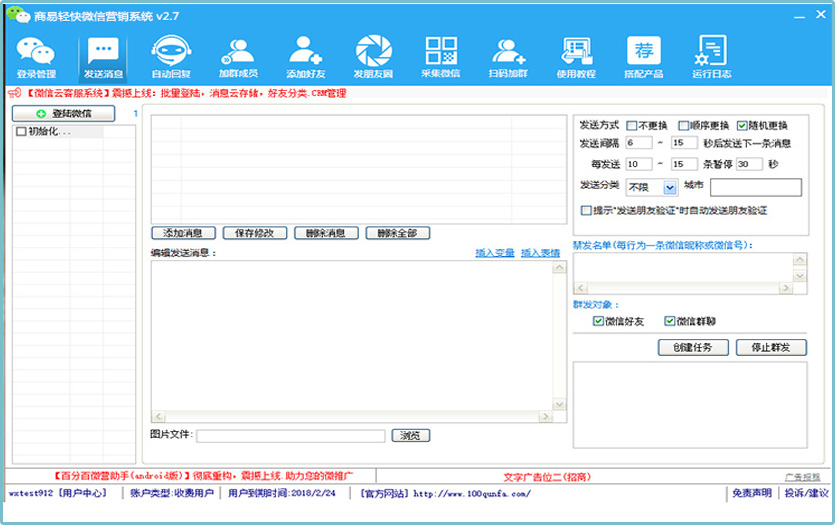Click the send interval maximum field 15
Viewport: 835px width, 525px height.
[684, 143]
